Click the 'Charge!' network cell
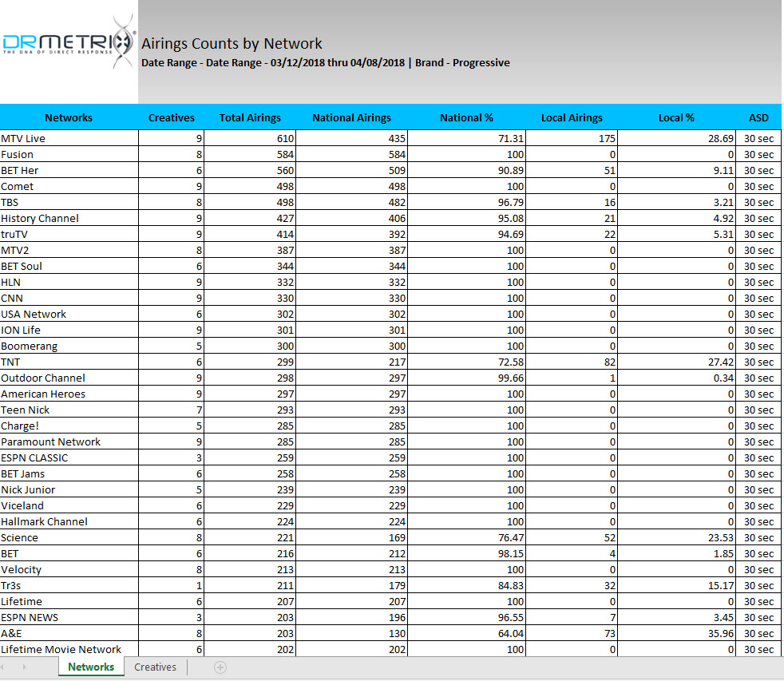 69,426
